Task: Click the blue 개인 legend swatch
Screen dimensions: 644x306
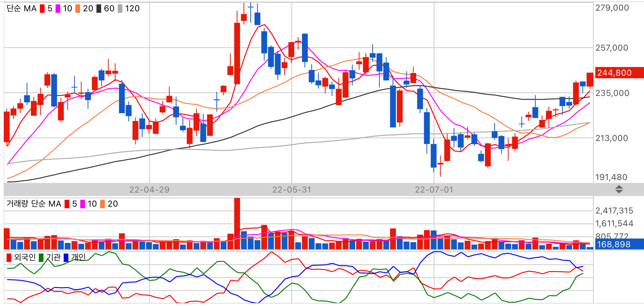Action: (66, 258)
